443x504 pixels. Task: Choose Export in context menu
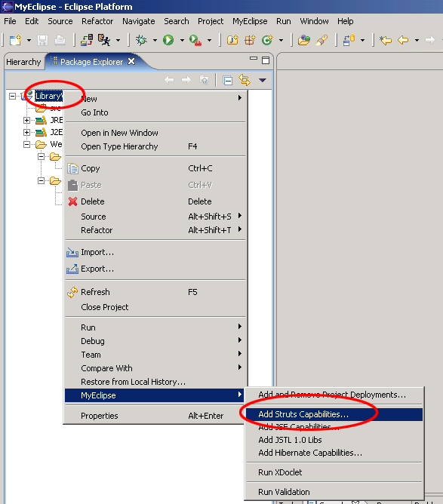click(155, 269)
